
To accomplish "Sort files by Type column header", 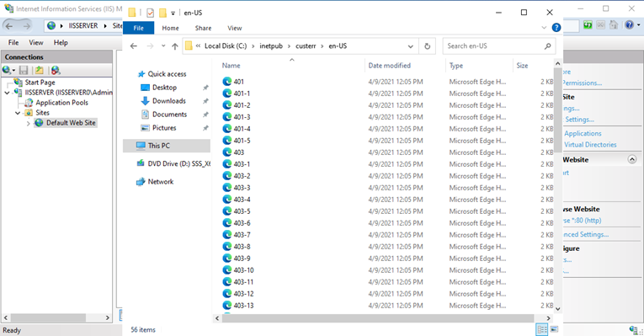I will pyautogui.click(x=456, y=66).
